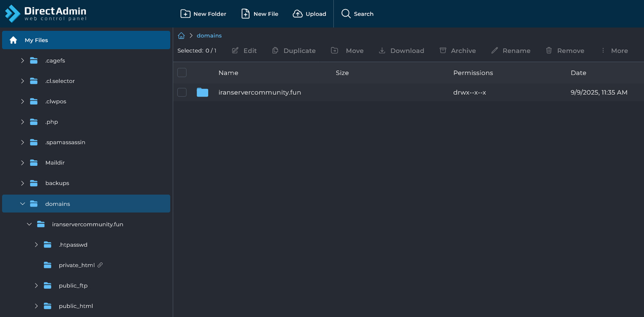The height and width of the screenshot is (317, 644).
Task: Click the New Folder icon
Action: pos(185,14)
